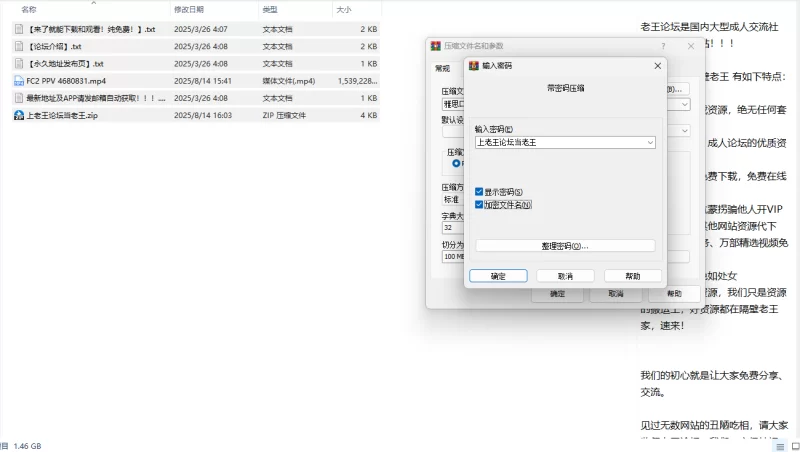Select file 【论坛介绍】.txt
The height and width of the screenshot is (452, 800).
(54, 46)
